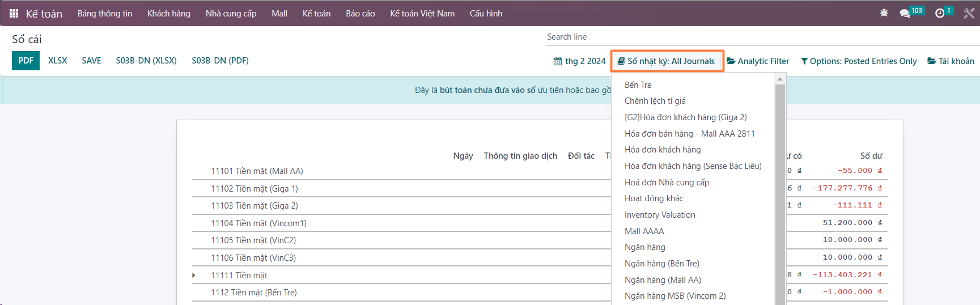Click the 51.200.000 balance value
This screenshot has height=305, width=980.
pyautogui.click(x=852, y=223)
